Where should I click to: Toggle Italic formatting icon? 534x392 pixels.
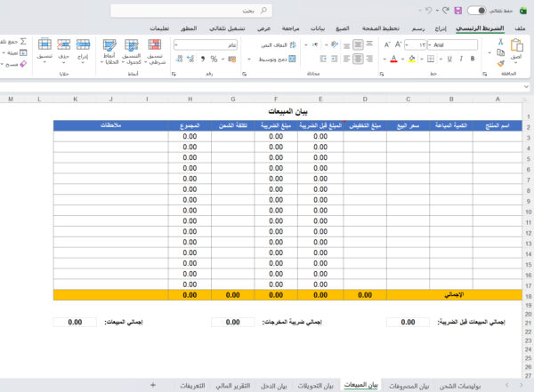pos(461,59)
